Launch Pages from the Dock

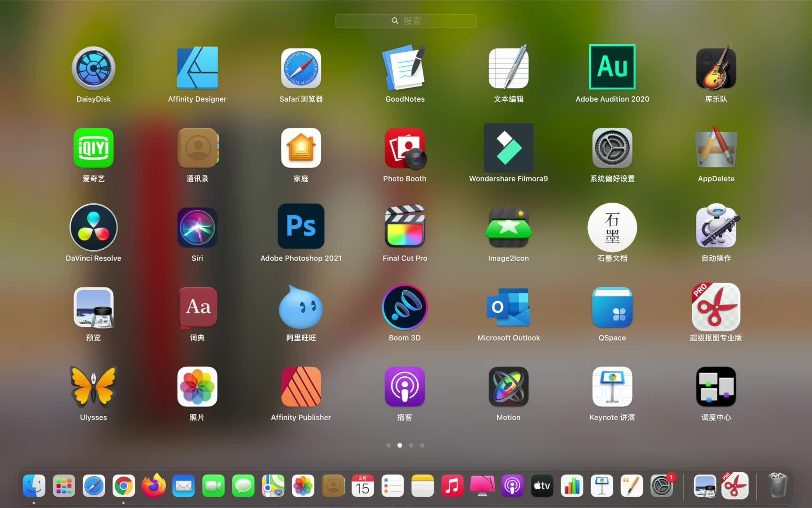632,485
